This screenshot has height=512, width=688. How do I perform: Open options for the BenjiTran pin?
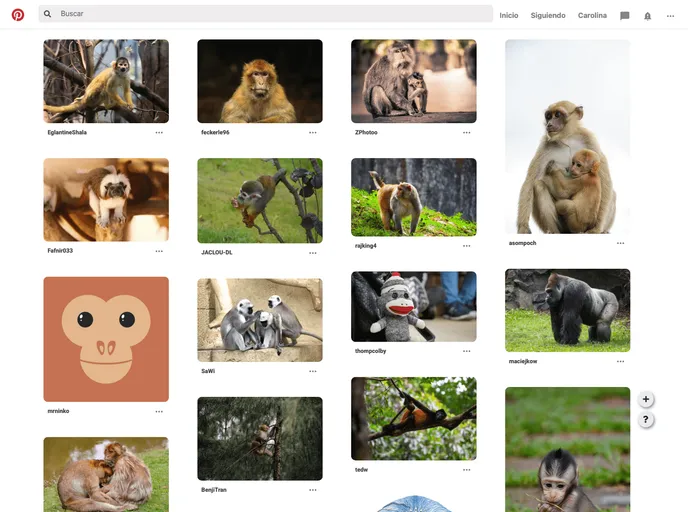tap(312, 490)
